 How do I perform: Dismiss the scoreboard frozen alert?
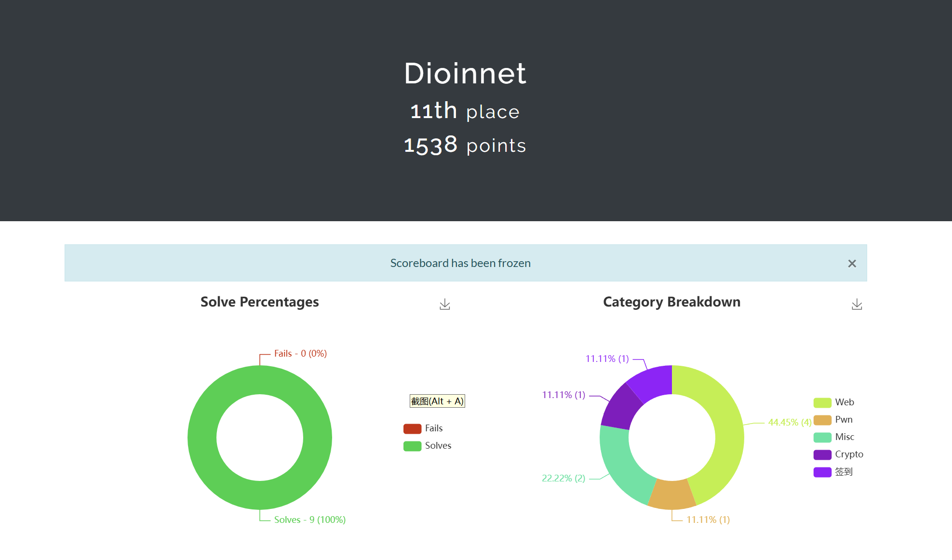point(852,264)
